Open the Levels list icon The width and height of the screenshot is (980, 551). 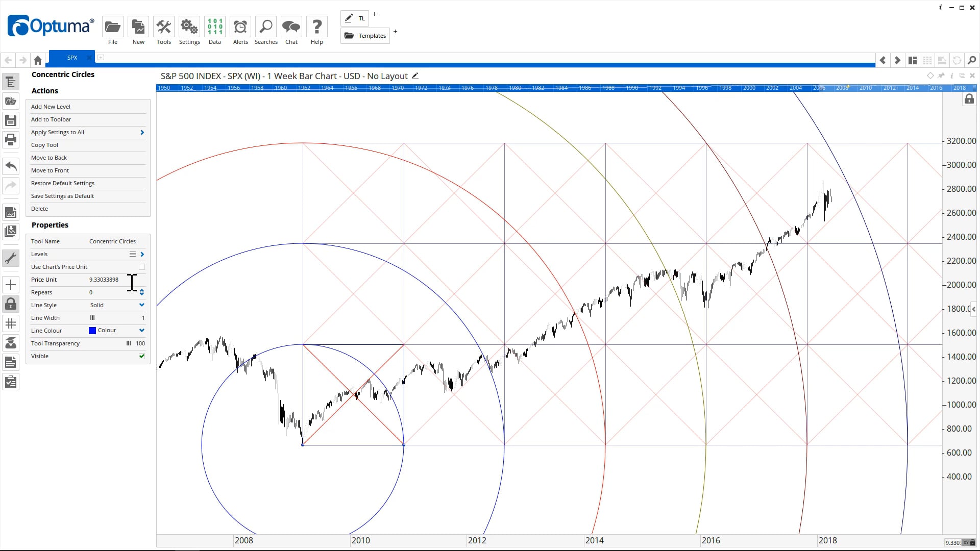tap(133, 254)
